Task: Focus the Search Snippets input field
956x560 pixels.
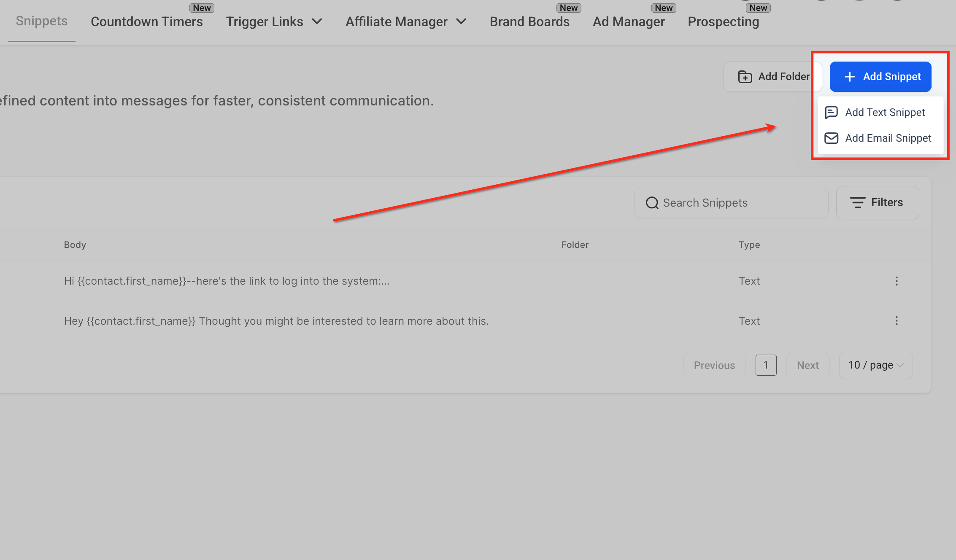Action: (731, 203)
